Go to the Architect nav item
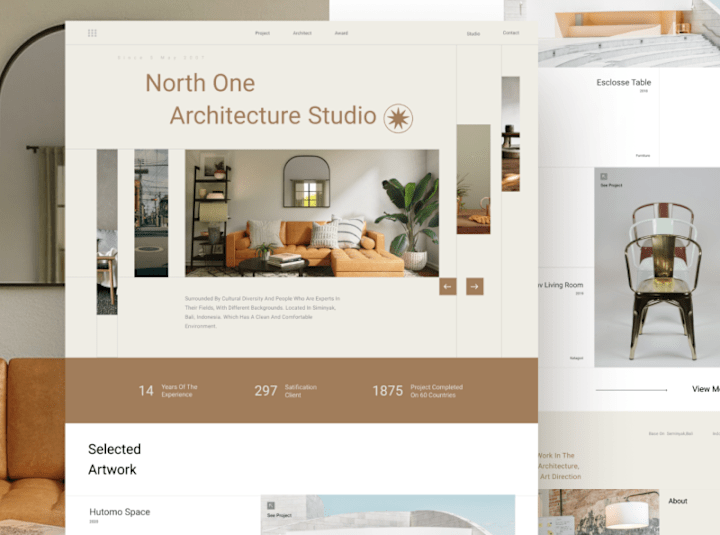This screenshot has height=535, width=720. pos(302,33)
